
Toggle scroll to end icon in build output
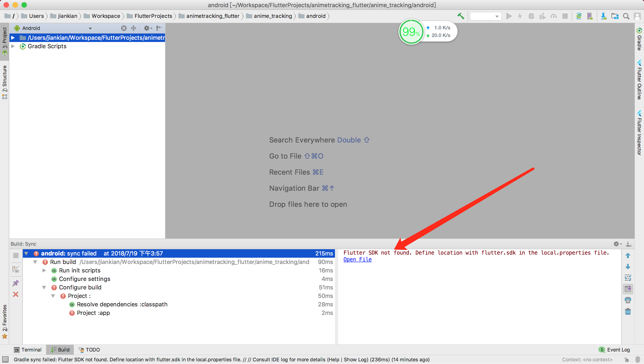(628, 289)
